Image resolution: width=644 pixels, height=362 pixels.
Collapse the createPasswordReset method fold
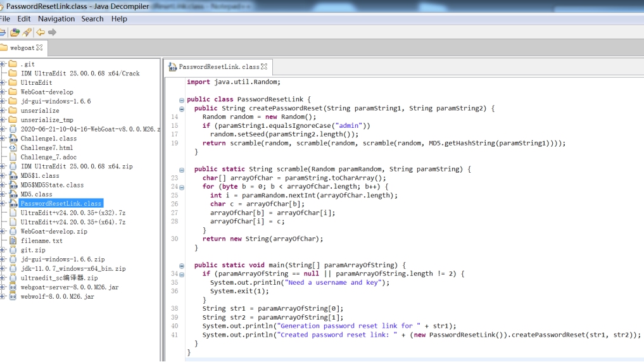(182, 109)
